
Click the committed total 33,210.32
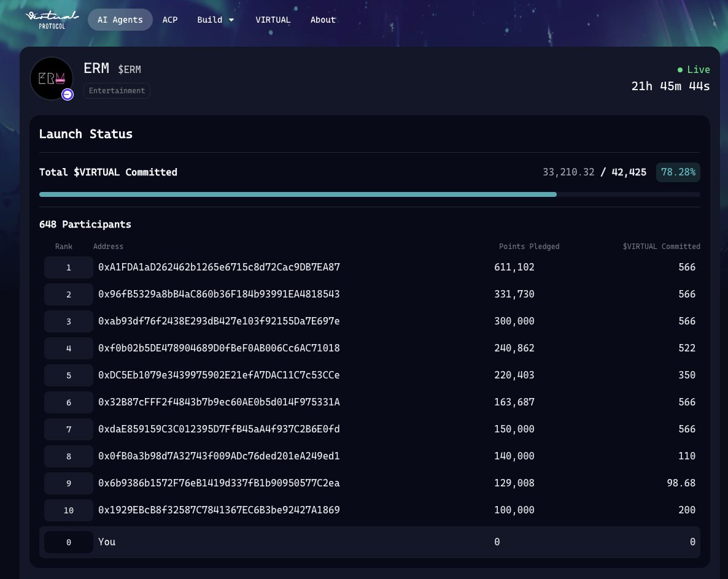click(x=568, y=172)
